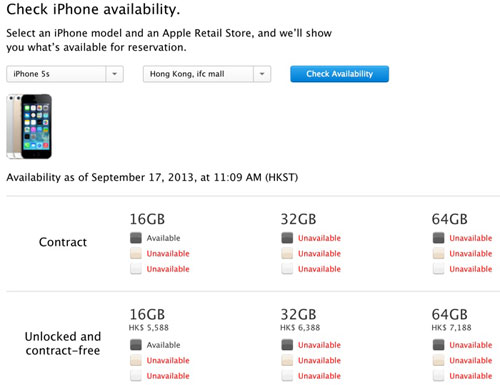Click Available link for Contract 16GB
Viewport: 500px width, 385px height.
[163, 238]
